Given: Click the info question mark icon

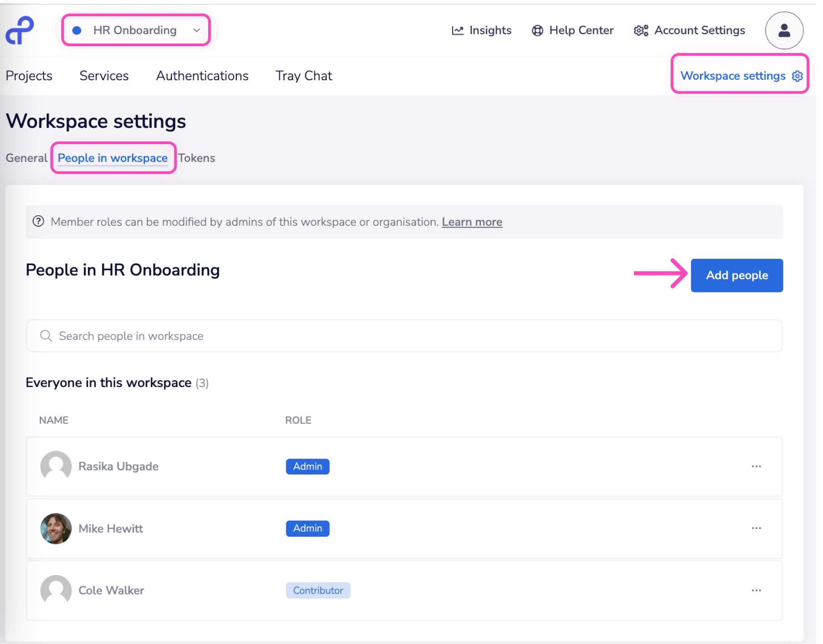Looking at the screenshot, I should click(39, 222).
